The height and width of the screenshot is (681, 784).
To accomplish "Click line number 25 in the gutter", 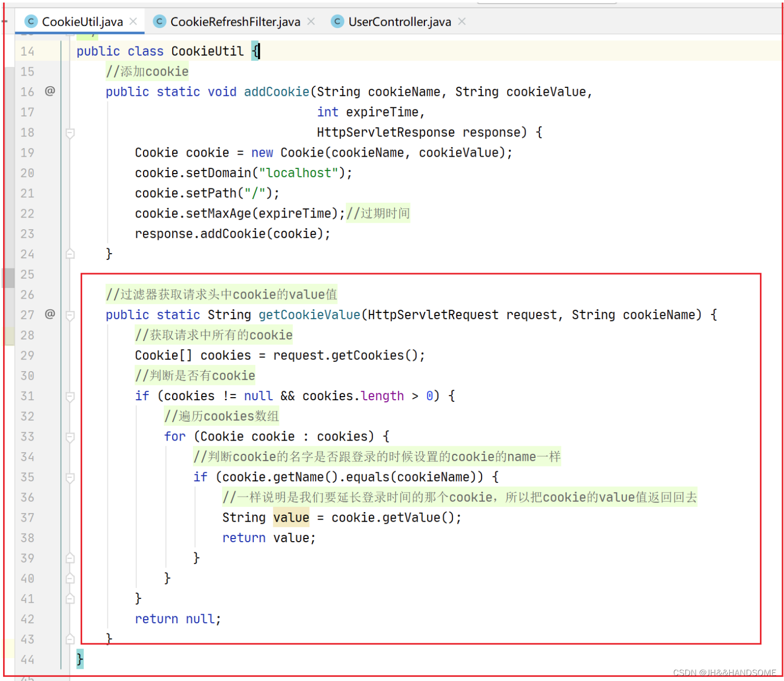I will [x=28, y=275].
